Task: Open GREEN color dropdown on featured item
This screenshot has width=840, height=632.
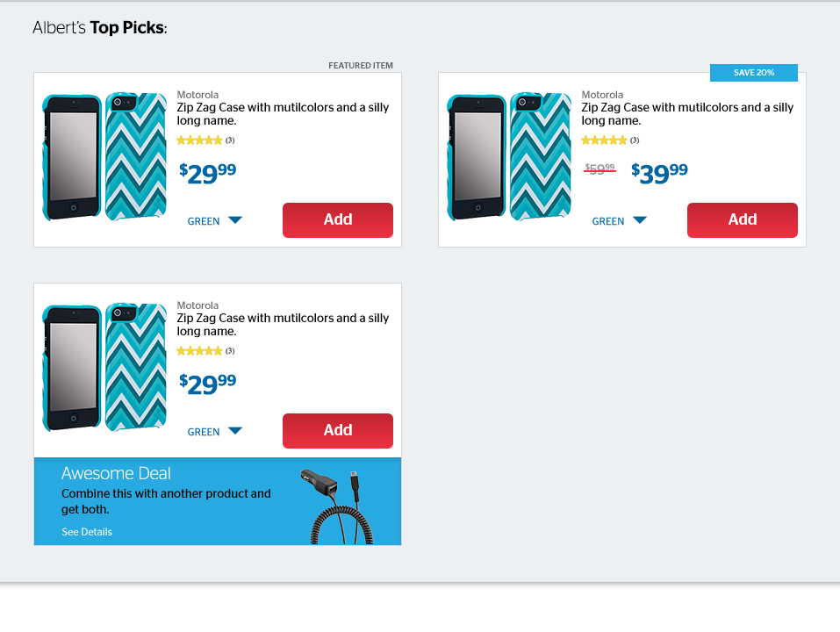Action: (x=214, y=220)
